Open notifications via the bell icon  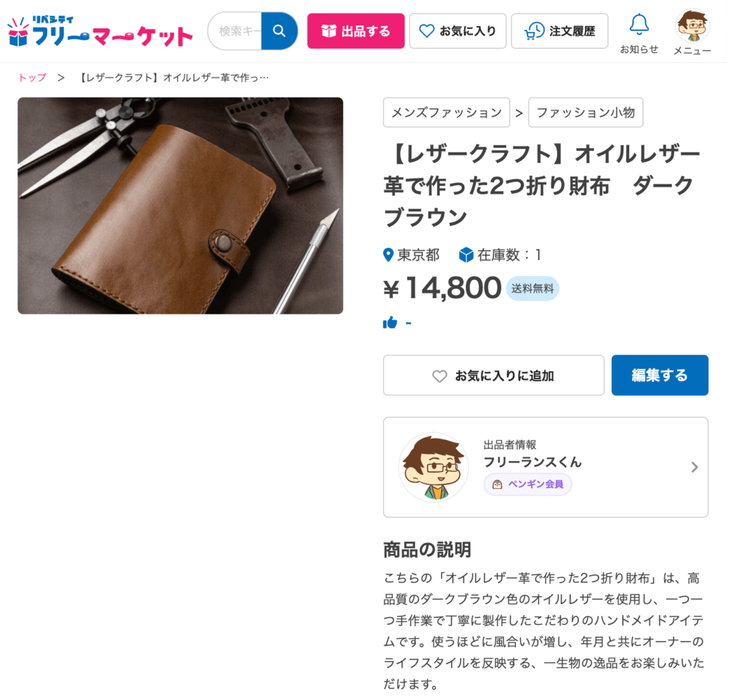pyautogui.click(x=639, y=25)
